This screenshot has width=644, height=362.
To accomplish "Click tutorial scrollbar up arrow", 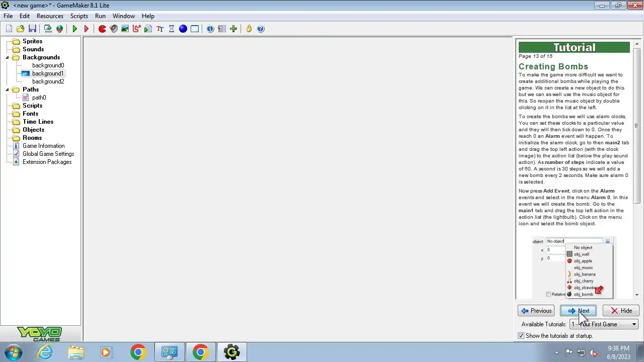I will pos(636,44).
